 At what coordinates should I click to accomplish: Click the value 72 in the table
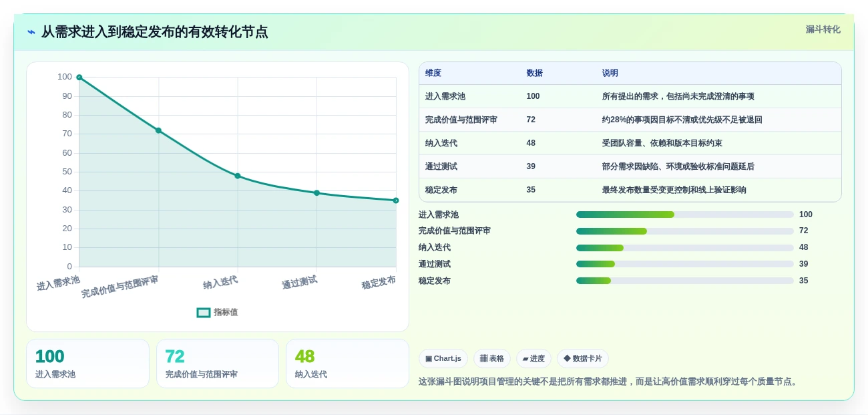pyautogui.click(x=531, y=120)
